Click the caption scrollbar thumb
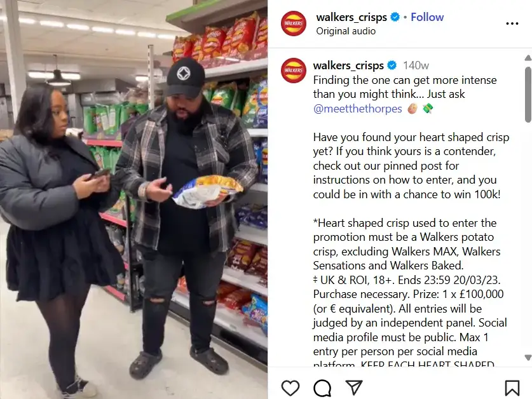This screenshot has width=532, height=399. pyautogui.click(x=528, y=94)
